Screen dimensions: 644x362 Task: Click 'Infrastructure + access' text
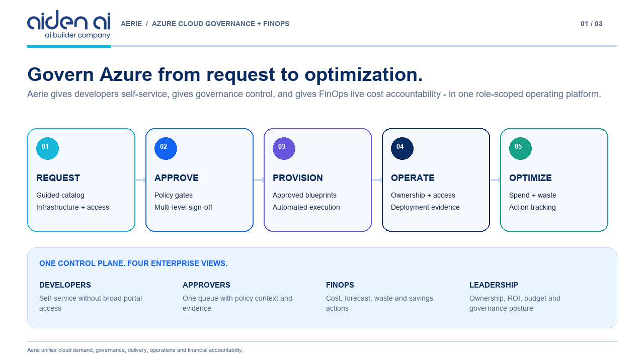point(72,207)
